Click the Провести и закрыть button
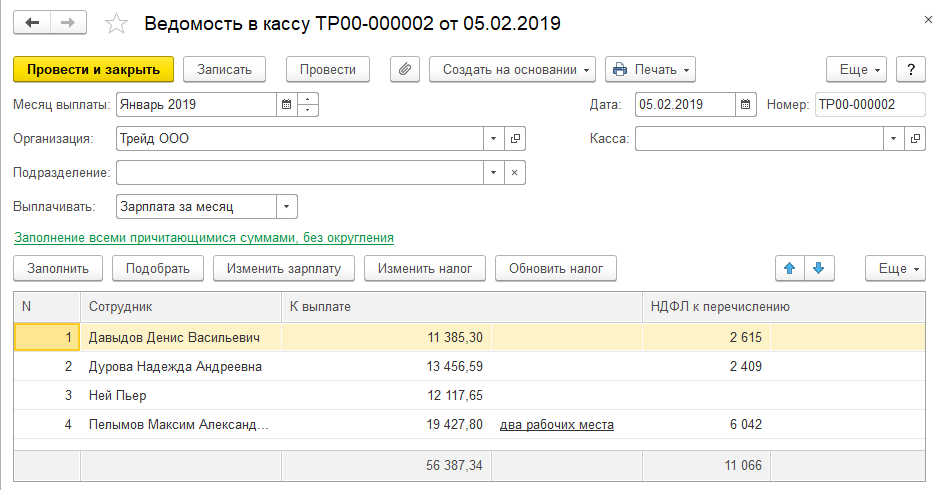The image size is (942, 490). [94, 69]
